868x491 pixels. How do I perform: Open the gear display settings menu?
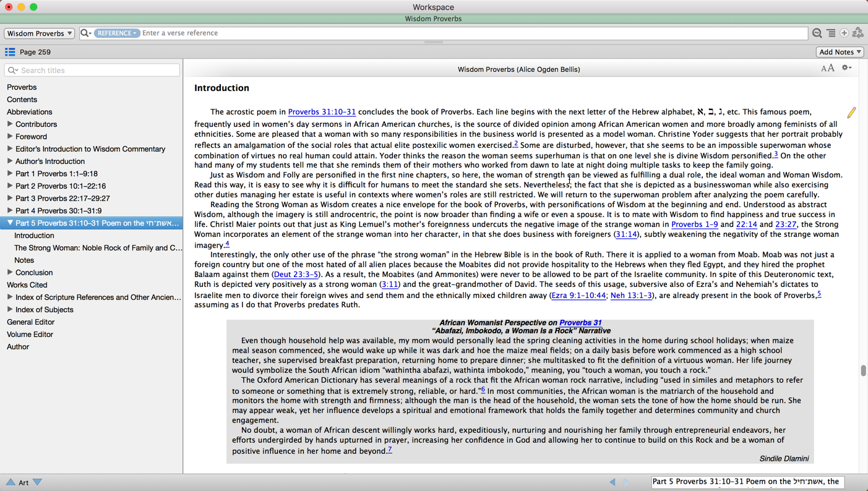click(846, 68)
